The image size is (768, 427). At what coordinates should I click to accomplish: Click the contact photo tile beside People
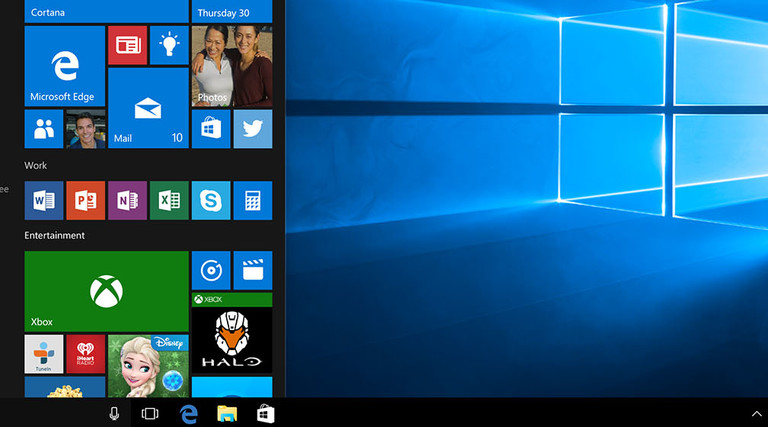(86, 129)
